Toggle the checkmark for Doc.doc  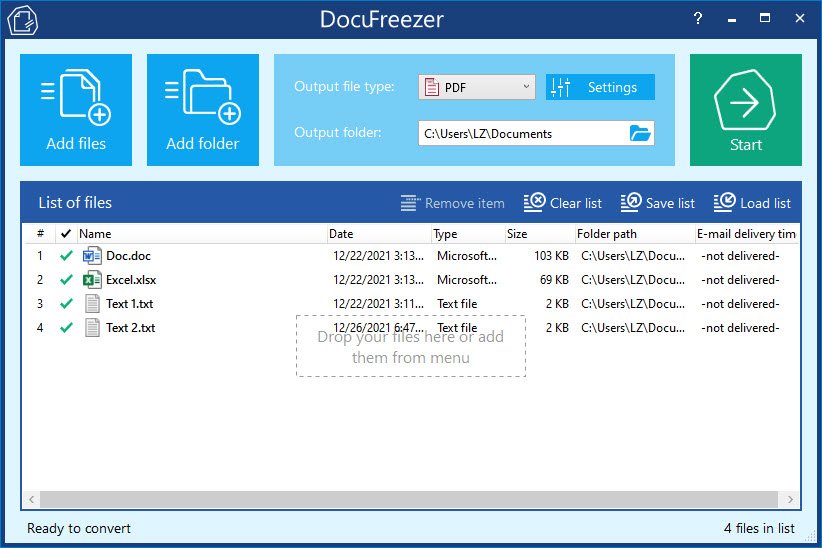point(66,256)
